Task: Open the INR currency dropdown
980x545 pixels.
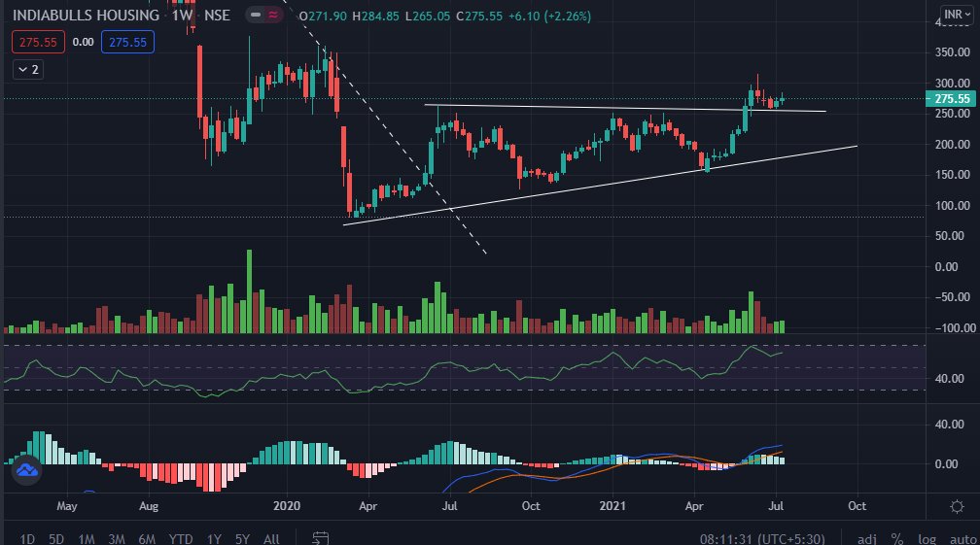Action: [957, 15]
